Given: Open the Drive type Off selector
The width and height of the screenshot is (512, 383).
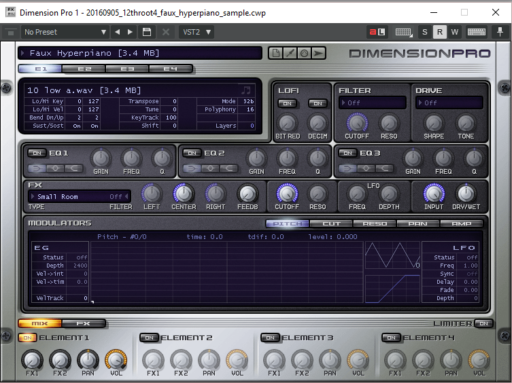Looking at the screenshot, I should tap(449, 103).
